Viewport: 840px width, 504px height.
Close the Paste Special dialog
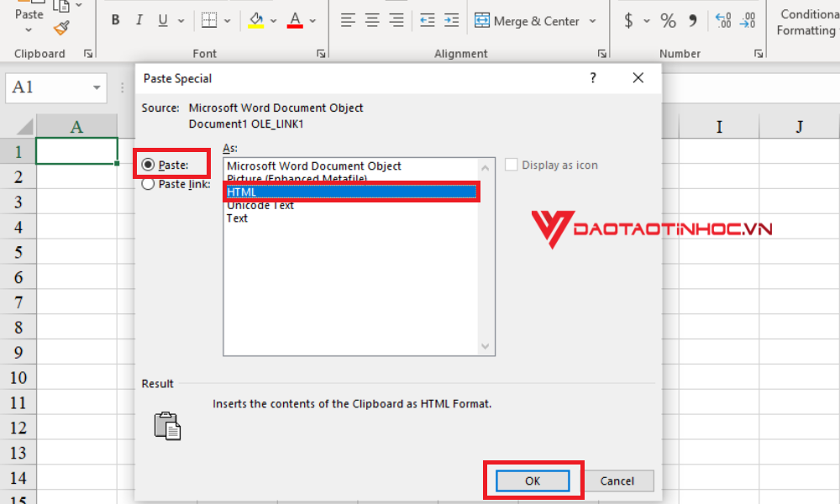tap(638, 78)
